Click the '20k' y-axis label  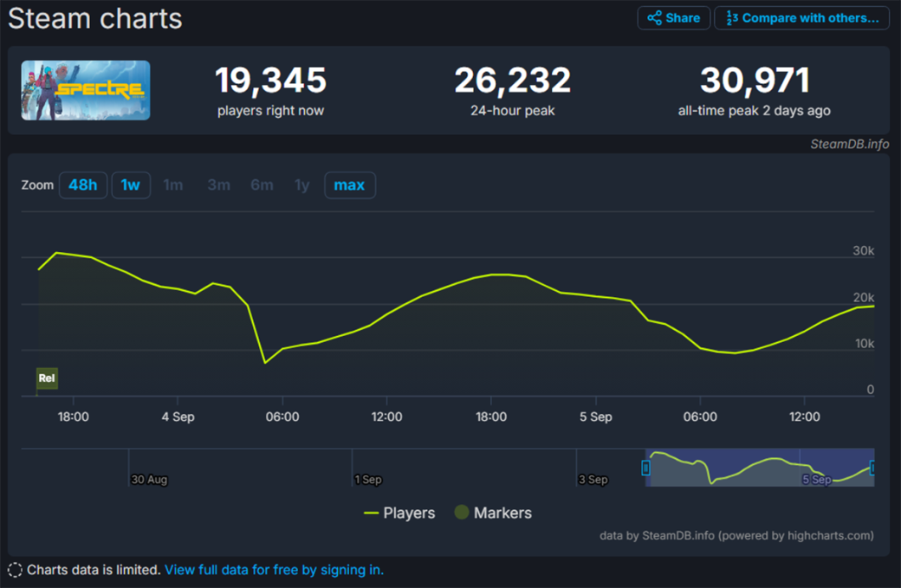(x=864, y=297)
